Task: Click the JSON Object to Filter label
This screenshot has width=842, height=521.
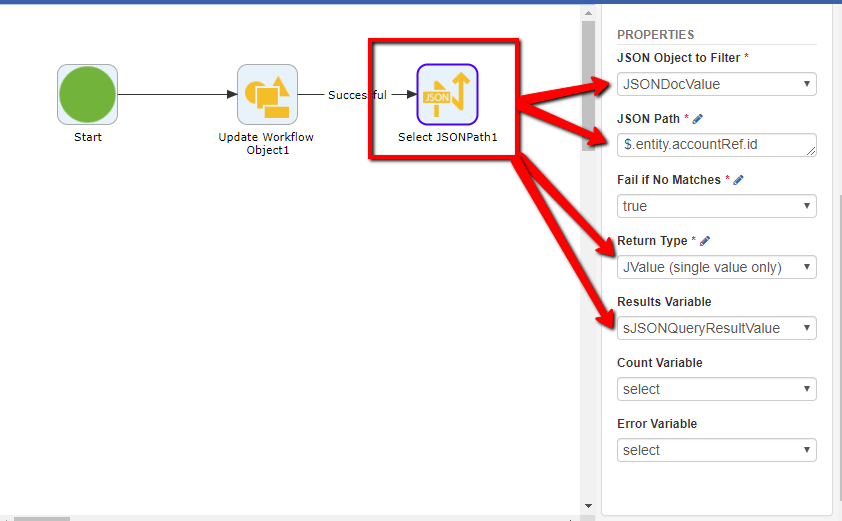Action: [679, 58]
